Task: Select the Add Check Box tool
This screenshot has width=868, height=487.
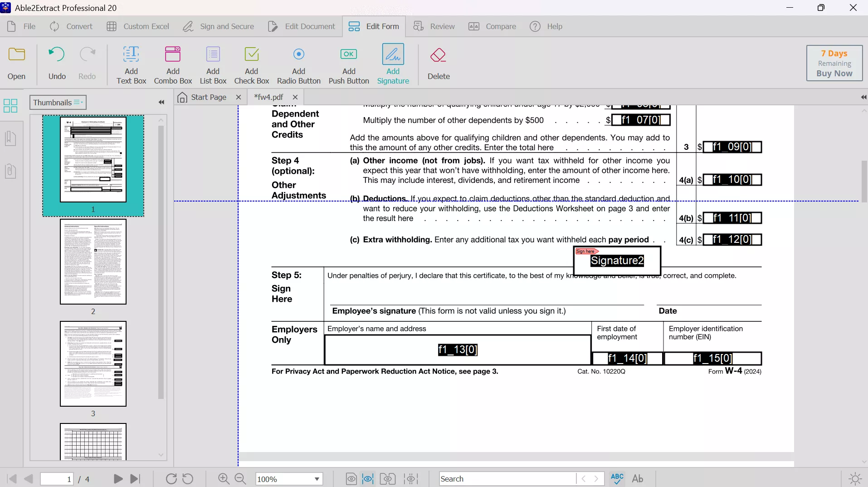Action: click(x=251, y=64)
